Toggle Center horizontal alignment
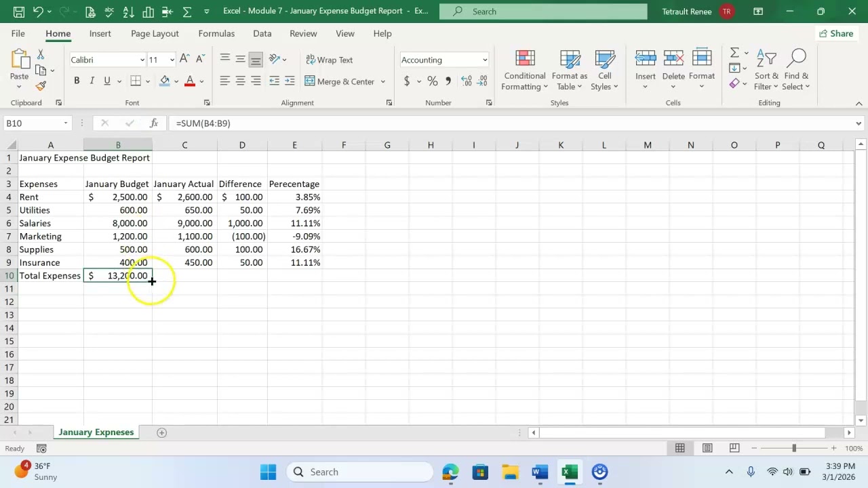The height and width of the screenshot is (488, 868). pyautogui.click(x=240, y=81)
